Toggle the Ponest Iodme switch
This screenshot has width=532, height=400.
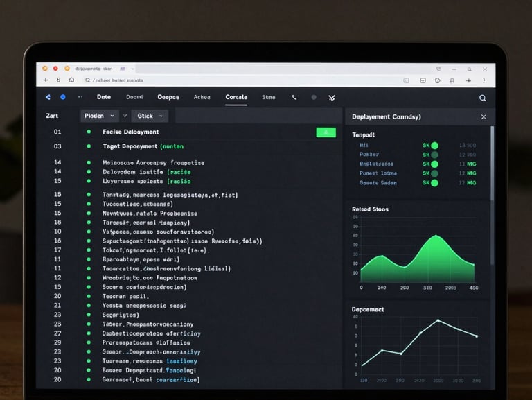pyautogui.click(x=434, y=173)
